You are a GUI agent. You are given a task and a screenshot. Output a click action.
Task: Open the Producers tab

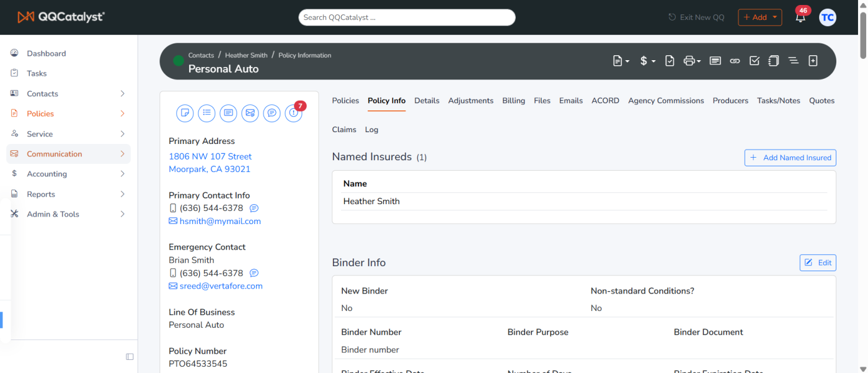click(730, 101)
